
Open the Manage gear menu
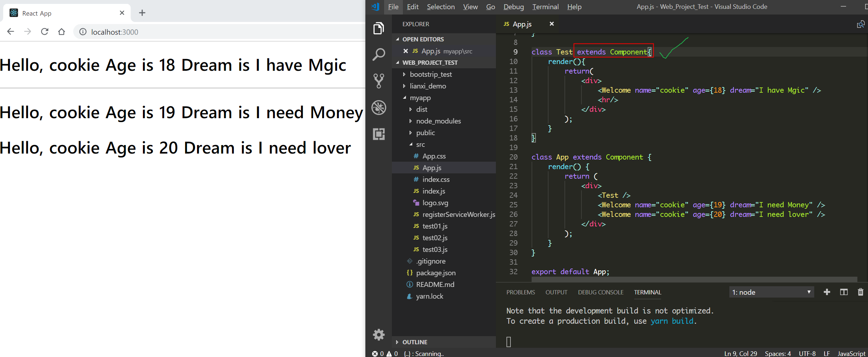coord(378,334)
